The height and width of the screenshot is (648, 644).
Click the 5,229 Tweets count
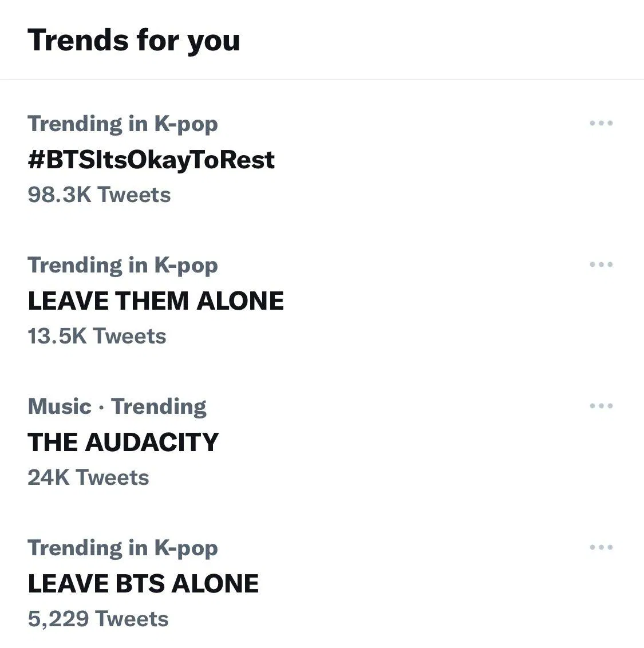98,619
